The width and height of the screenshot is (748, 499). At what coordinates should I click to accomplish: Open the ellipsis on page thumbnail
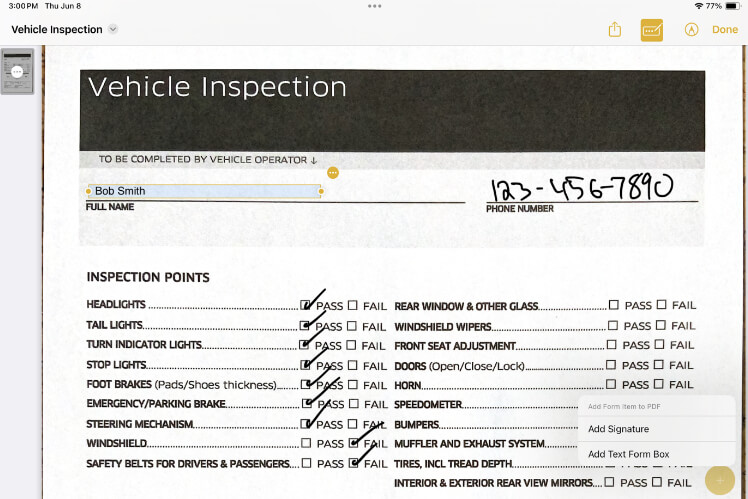point(17,72)
